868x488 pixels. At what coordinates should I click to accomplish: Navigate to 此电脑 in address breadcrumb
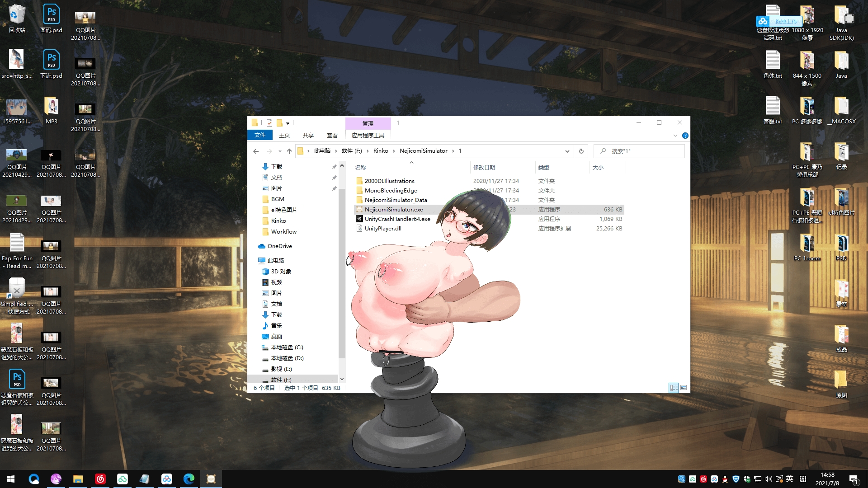(x=322, y=151)
